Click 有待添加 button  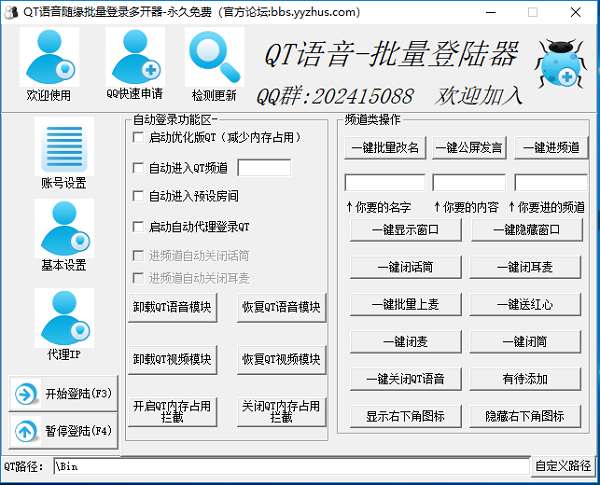tap(525, 379)
